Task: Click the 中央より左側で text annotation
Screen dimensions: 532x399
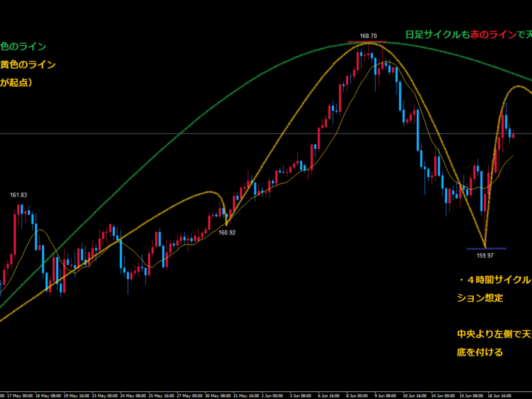Action: coord(494,334)
